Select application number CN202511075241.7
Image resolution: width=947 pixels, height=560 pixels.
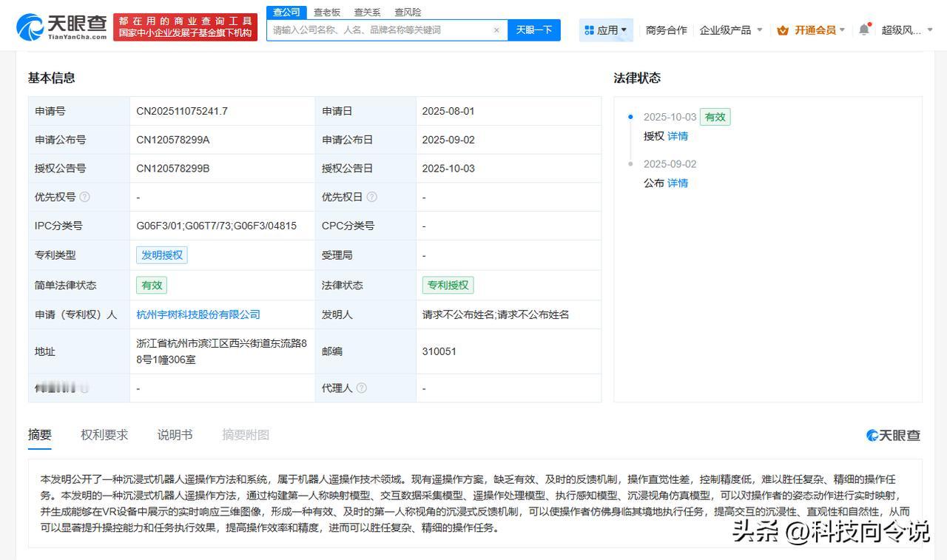coord(182,111)
